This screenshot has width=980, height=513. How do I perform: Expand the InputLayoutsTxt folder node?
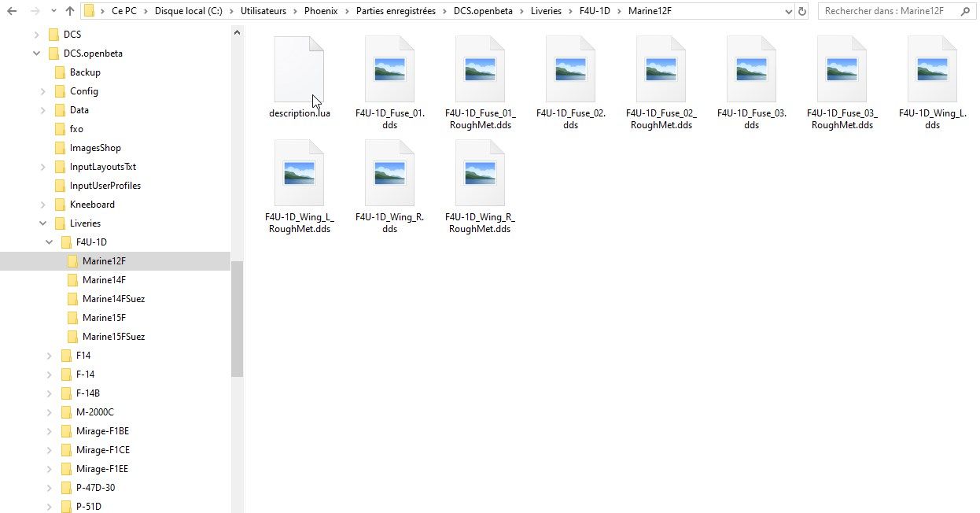coord(43,167)
